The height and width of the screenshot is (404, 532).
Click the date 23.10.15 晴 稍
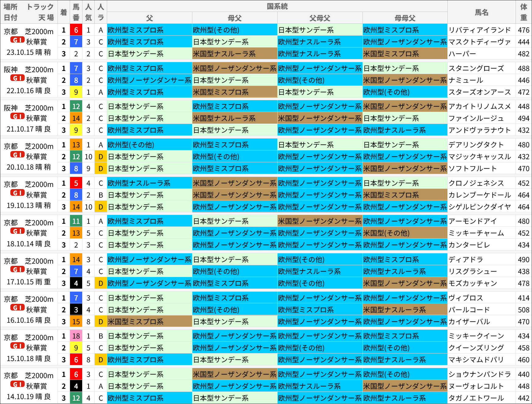pos(29,52)
